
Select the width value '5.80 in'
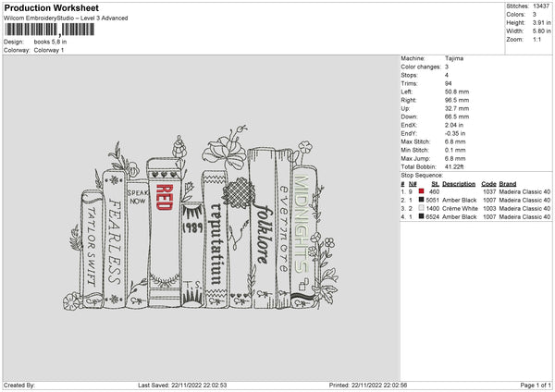tap(541, 31)
